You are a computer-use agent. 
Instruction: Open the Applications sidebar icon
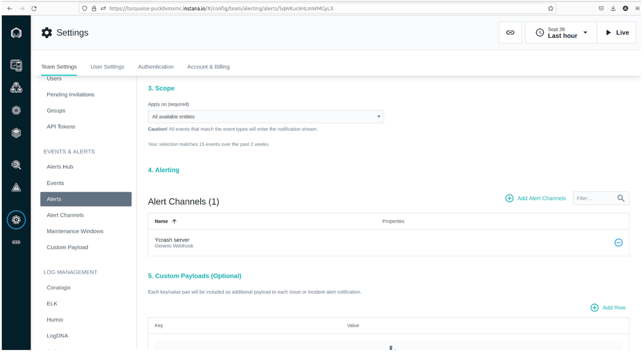point(16,88)
